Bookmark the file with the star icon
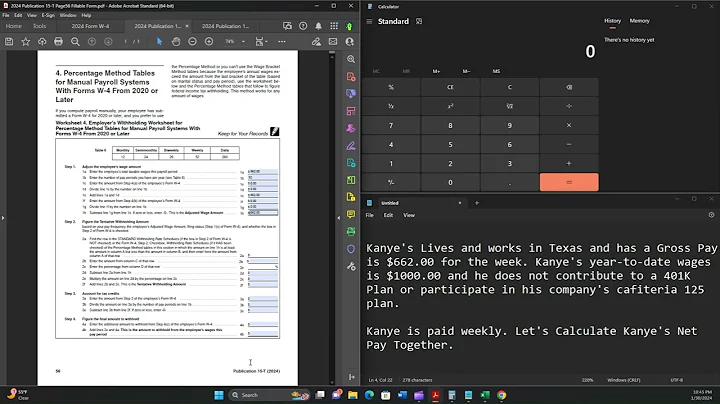 26,42
